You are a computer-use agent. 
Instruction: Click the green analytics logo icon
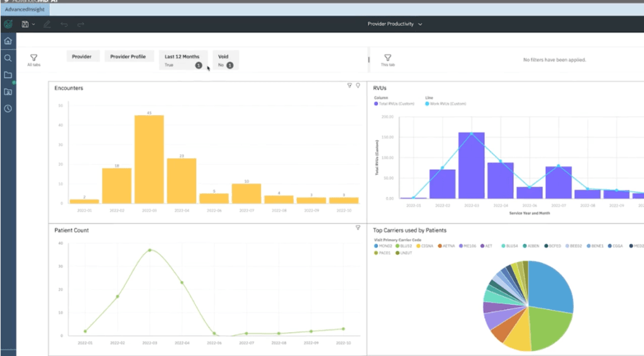(x=8, y=25)
